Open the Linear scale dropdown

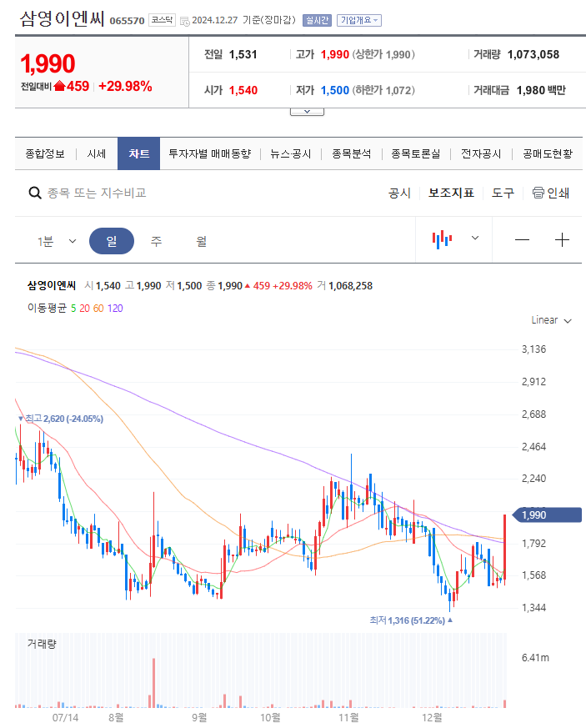(x=551, y=320)
